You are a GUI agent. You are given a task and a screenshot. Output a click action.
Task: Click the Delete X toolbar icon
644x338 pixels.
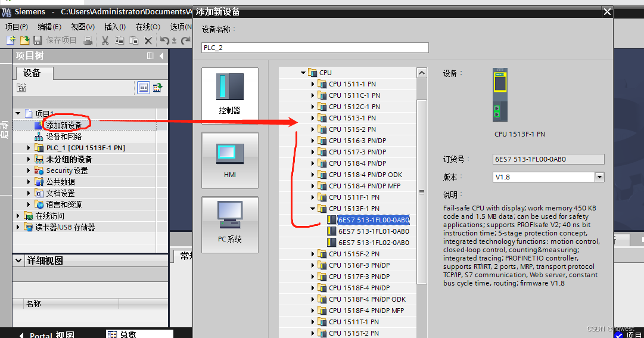point(148,41)
